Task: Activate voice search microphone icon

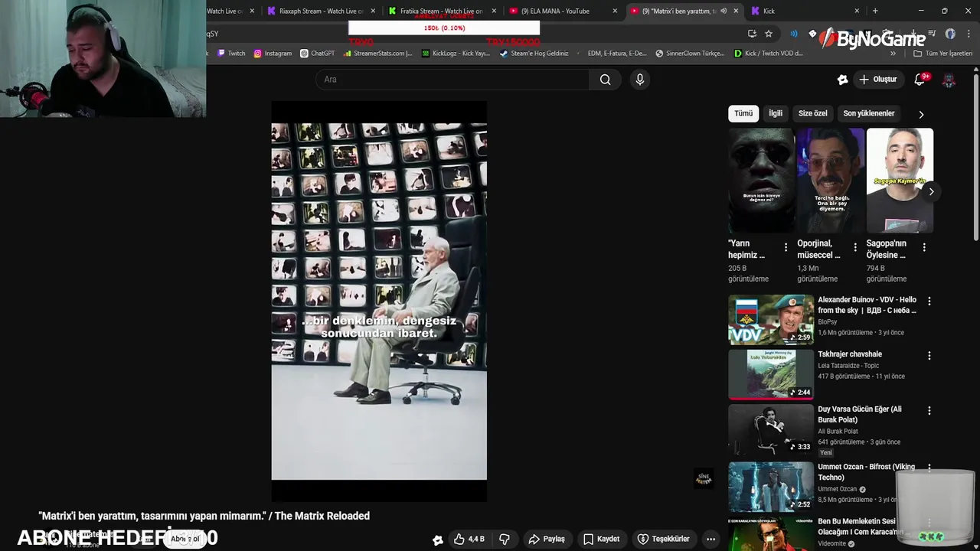Action: point(640,80)
